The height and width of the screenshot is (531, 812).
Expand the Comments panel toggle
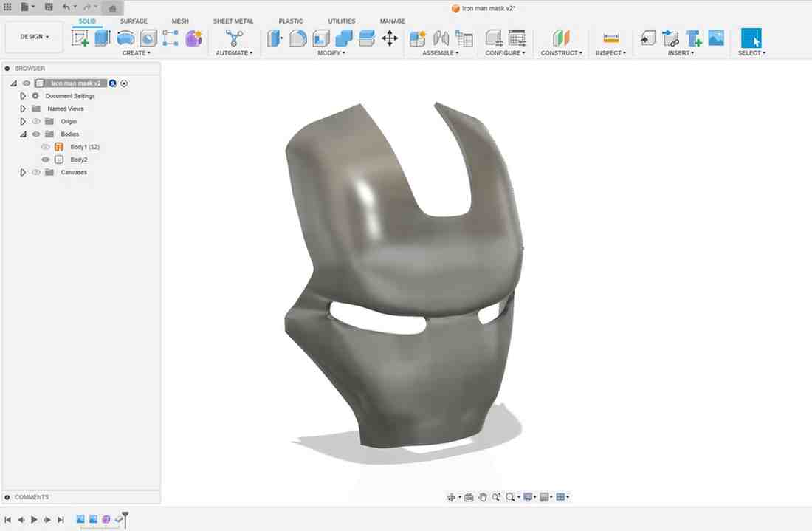(7, 497)
